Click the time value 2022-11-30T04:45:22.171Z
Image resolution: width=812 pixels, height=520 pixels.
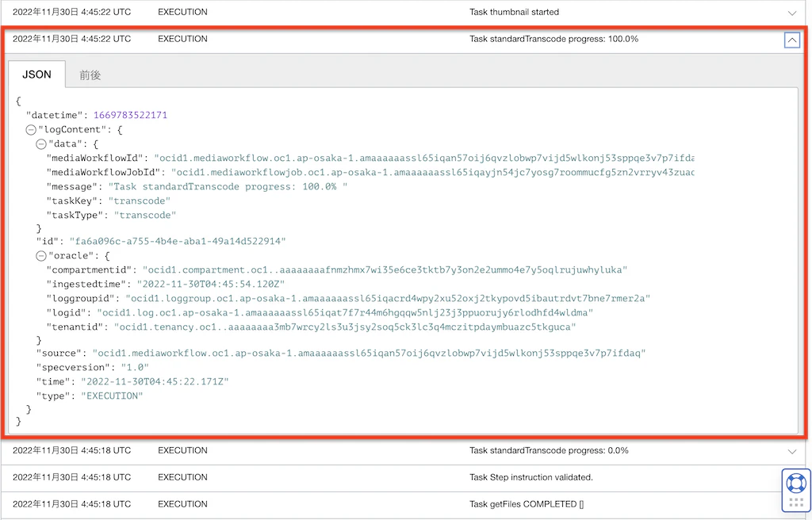(x=155, y=382)
